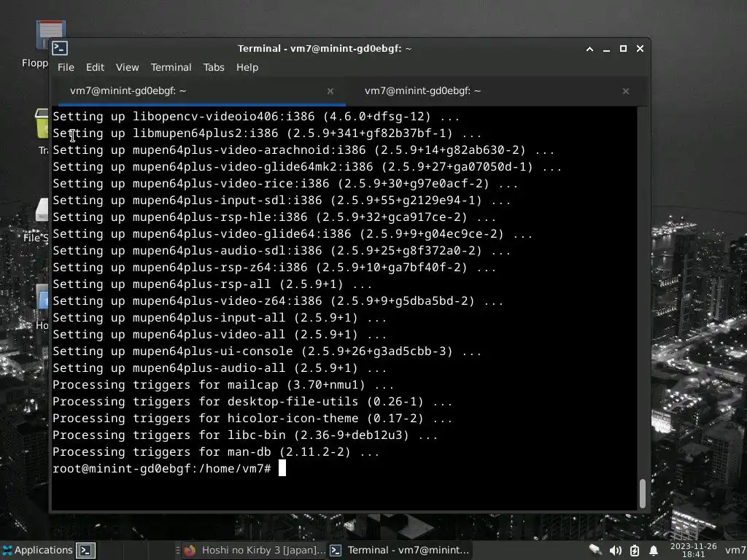
Task: Open the Tabs menu
Action: click(214, 67)
